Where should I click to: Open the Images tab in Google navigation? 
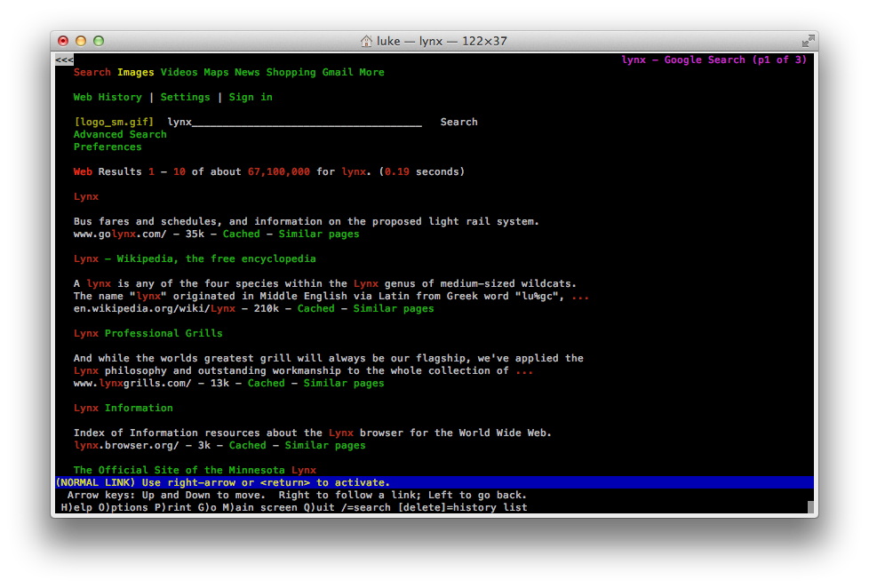coord(135,73)
